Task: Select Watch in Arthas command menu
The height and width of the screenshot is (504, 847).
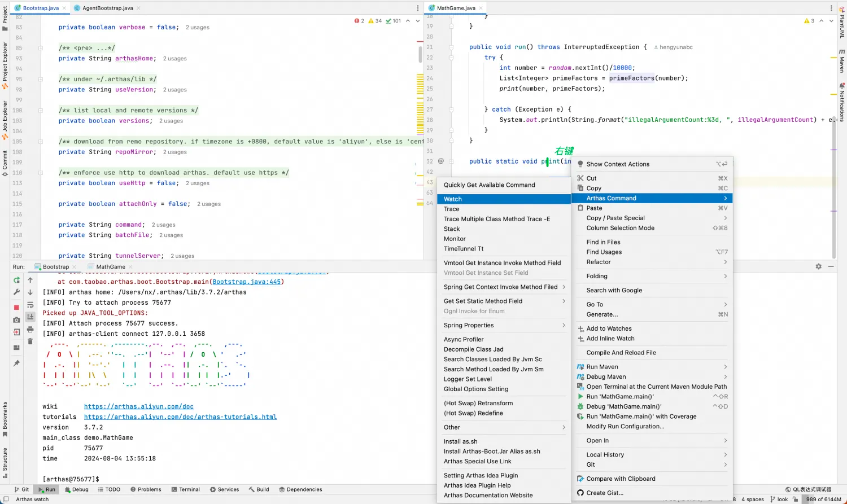Action: (504, 199)
